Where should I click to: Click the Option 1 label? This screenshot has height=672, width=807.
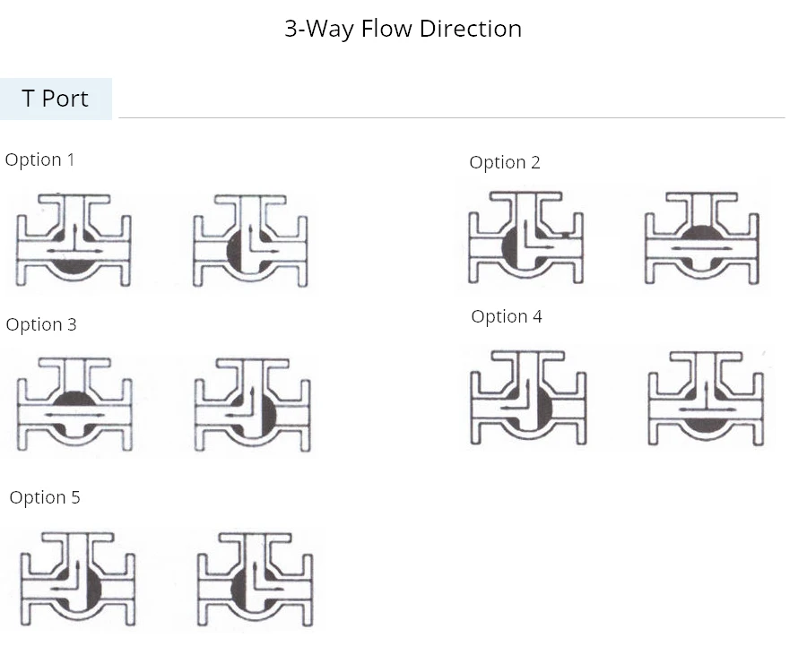(39, 159)
